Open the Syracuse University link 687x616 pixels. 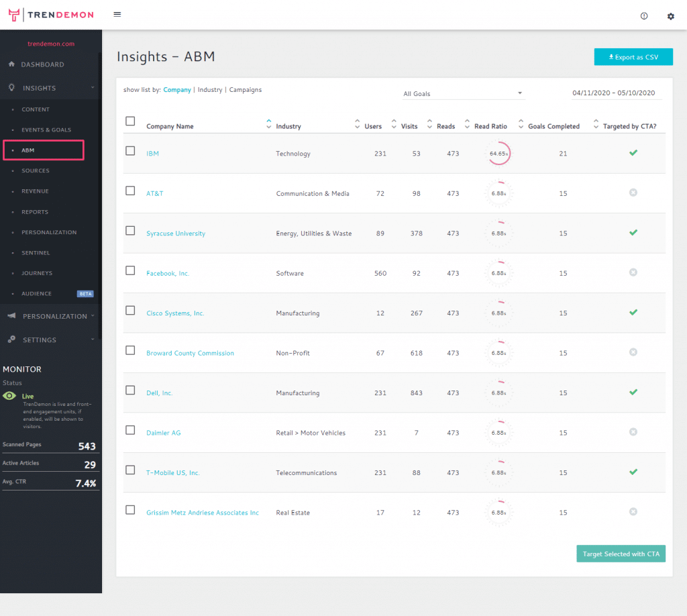click(x=176, y=234)
